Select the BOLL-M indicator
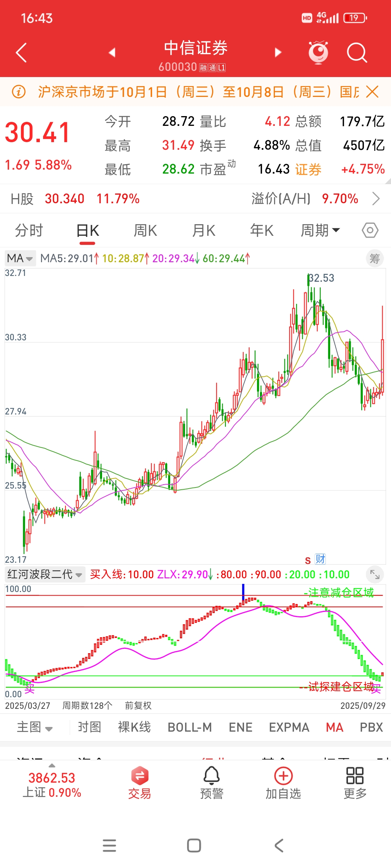391x868 pixels. 190,727
